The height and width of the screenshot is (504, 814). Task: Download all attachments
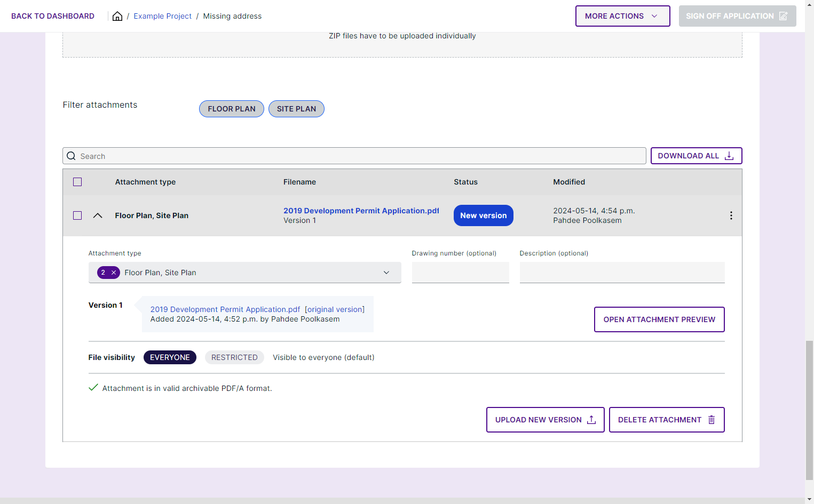click(x=696, y=156)
